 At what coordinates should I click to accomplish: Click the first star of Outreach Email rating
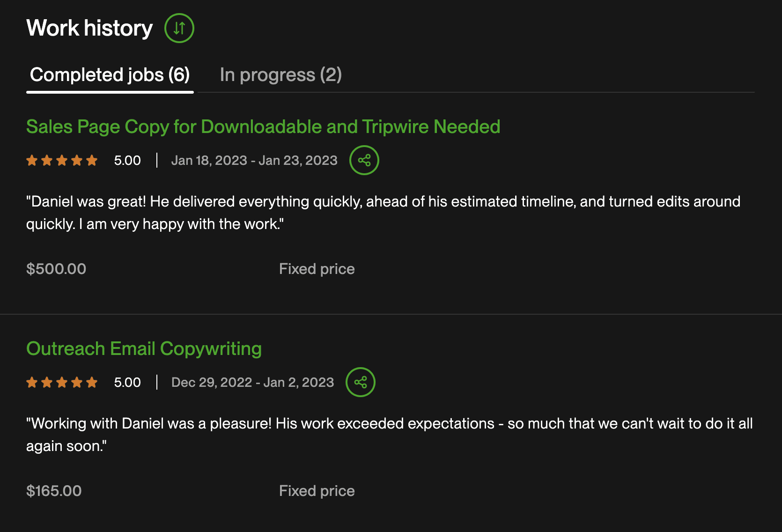tap(32, 382)
